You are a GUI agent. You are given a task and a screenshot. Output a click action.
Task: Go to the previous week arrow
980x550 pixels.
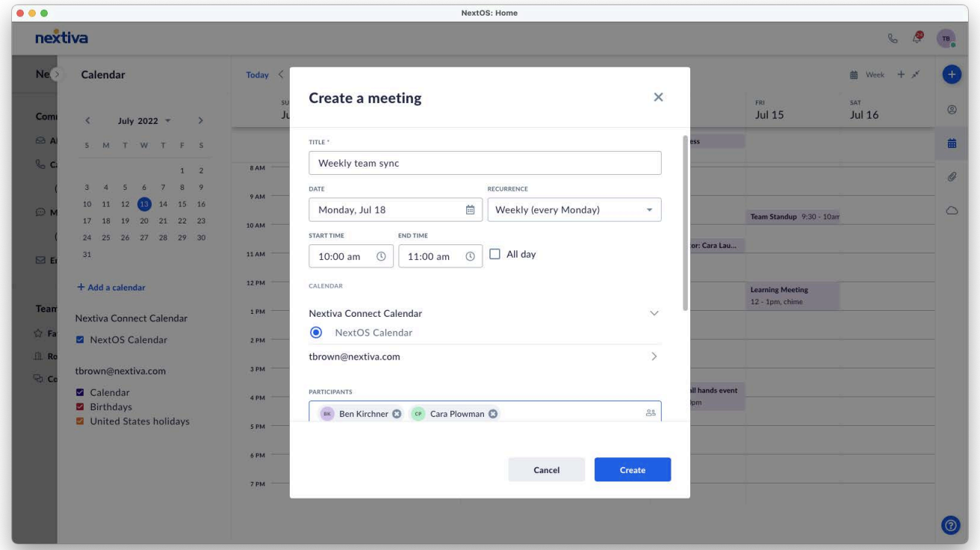tap(281, 75)
